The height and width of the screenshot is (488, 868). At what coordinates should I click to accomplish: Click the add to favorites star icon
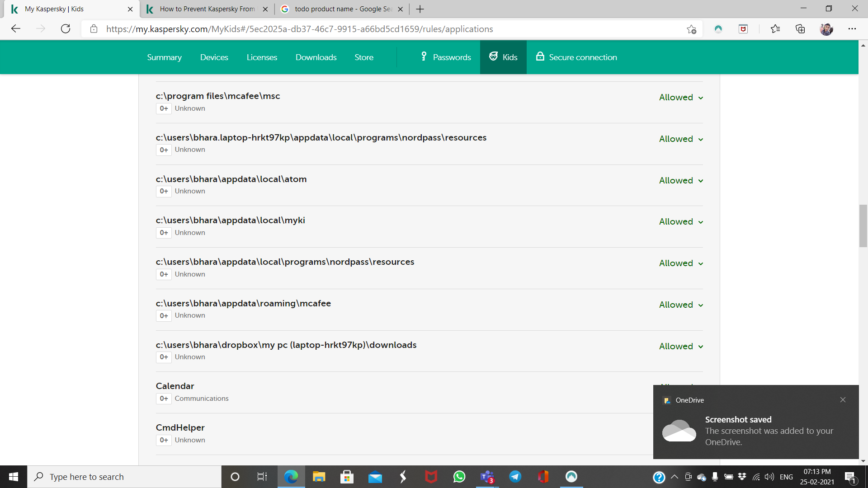coord(691,29)
